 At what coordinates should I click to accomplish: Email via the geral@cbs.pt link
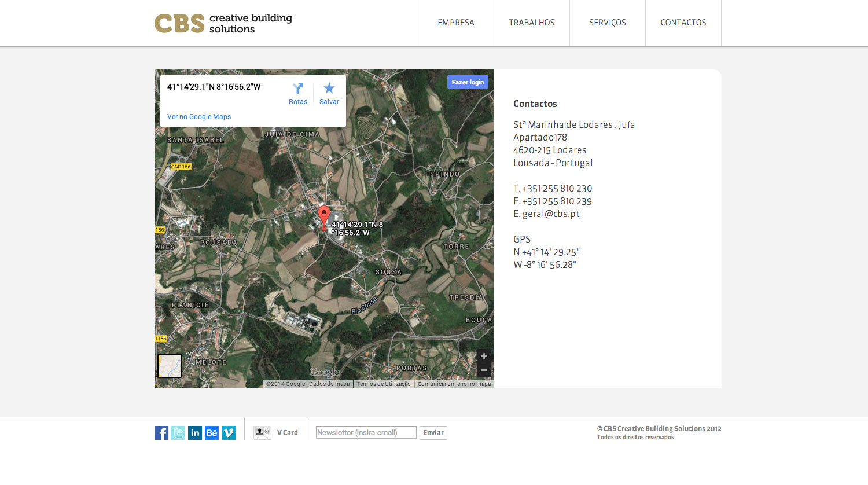point(551,213)
